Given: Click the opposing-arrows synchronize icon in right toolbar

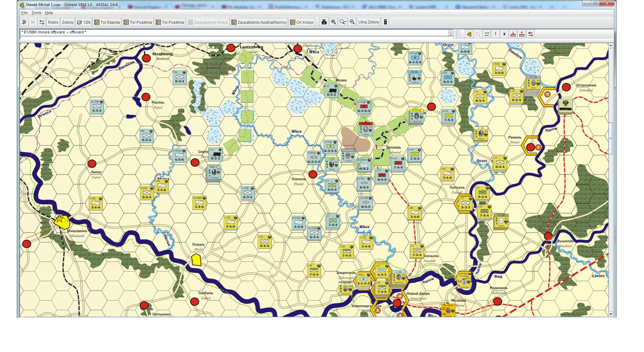Looking at the screenshot, I should [487, 34].
